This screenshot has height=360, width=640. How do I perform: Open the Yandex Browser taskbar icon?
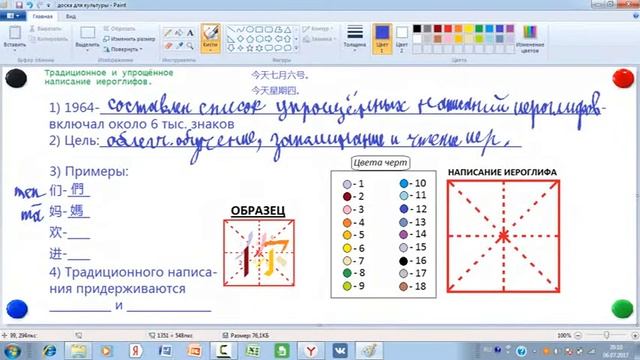point(311,351)
